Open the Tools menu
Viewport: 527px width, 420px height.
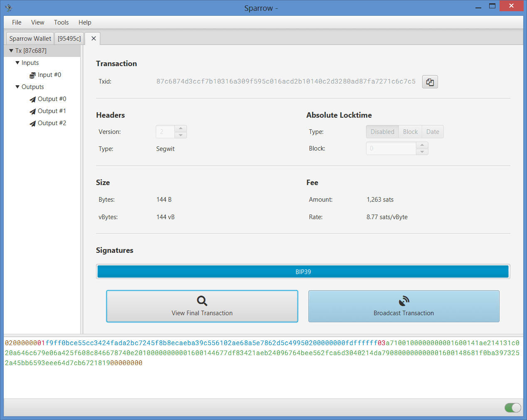(61, 22)
